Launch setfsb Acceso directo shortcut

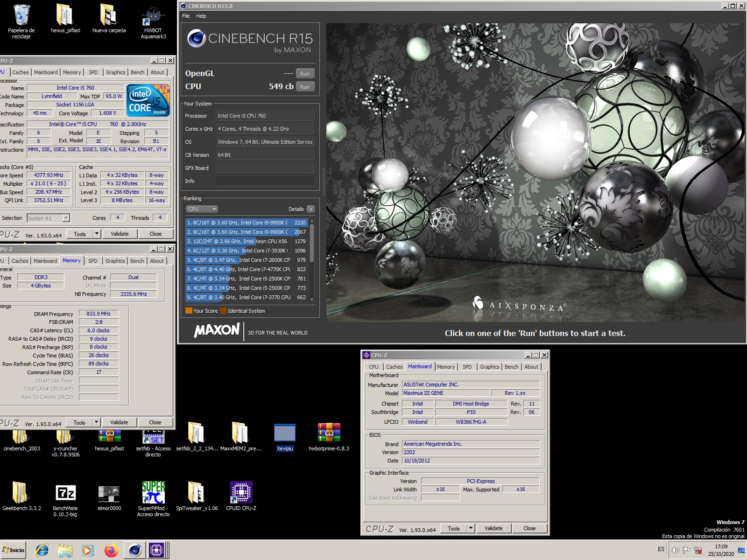153,443
